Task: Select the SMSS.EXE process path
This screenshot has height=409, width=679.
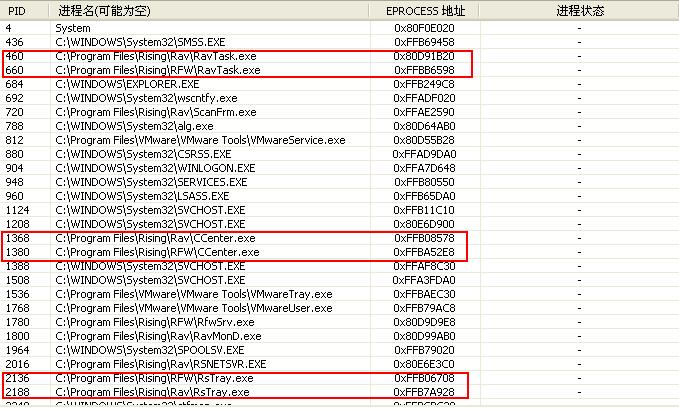Action: click(x=140, y=42)
